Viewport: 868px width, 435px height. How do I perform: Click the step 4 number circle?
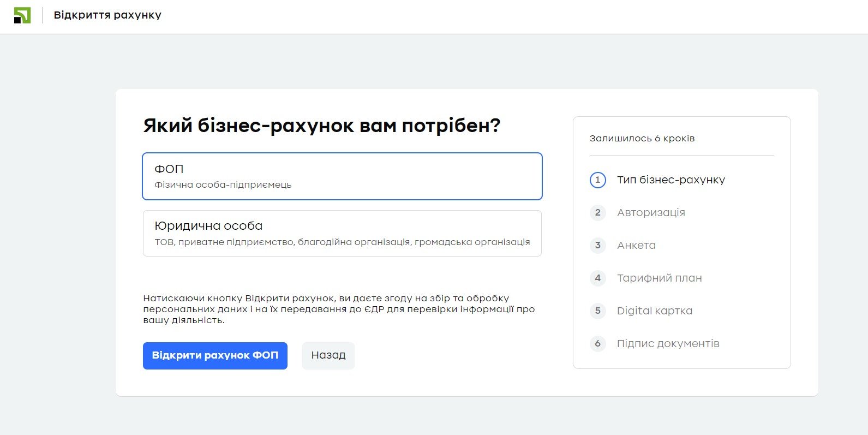tap(597, 278)
